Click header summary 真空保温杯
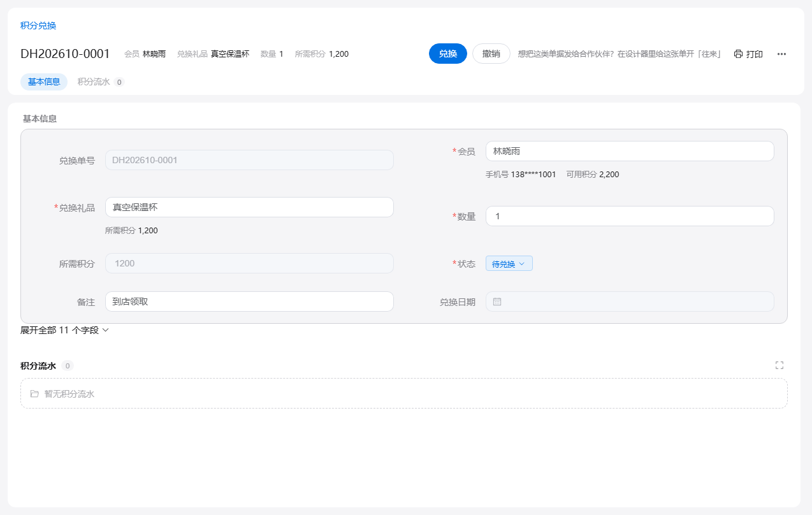Screen dimensions: 812x515 tap(230, 54)
